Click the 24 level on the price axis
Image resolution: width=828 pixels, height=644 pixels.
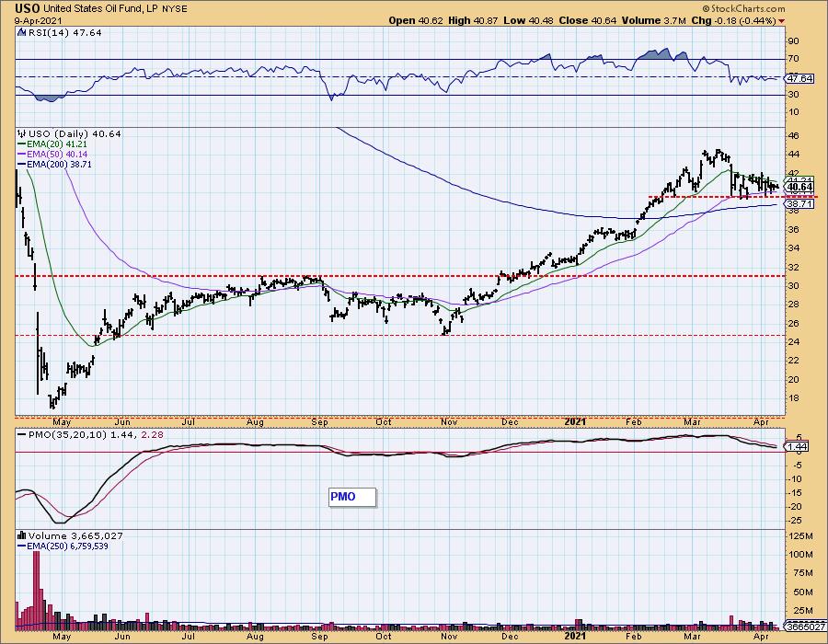[793, 342]
